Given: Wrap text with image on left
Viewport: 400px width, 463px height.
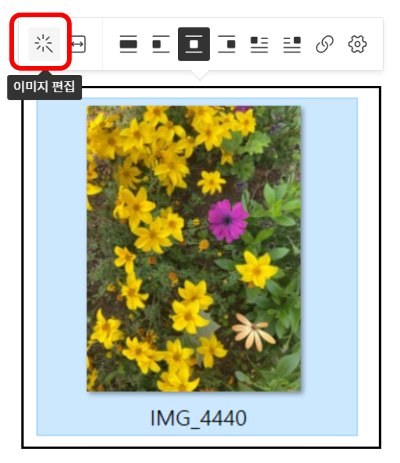Looking at the screenshot, I should [259, 44].
